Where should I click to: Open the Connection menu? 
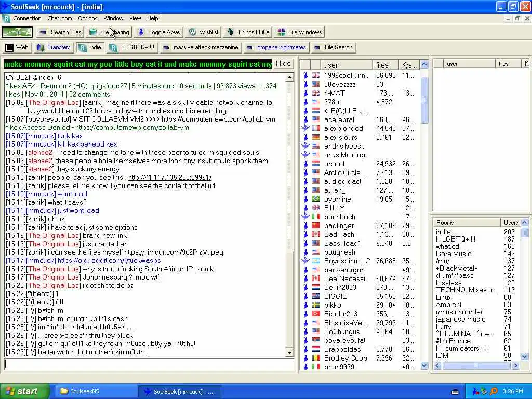[27, 18]
